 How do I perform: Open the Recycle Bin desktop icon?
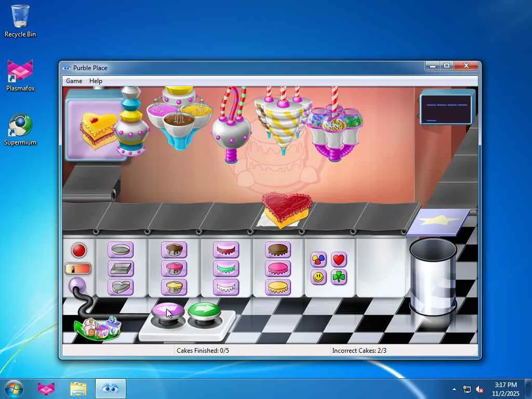pos(20,21)
